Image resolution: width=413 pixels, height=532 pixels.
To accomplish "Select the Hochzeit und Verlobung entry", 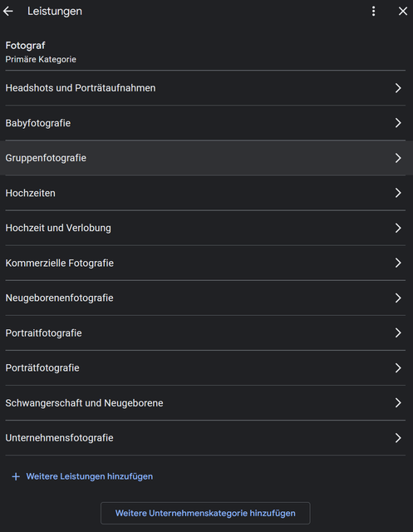I will (205, 228).
